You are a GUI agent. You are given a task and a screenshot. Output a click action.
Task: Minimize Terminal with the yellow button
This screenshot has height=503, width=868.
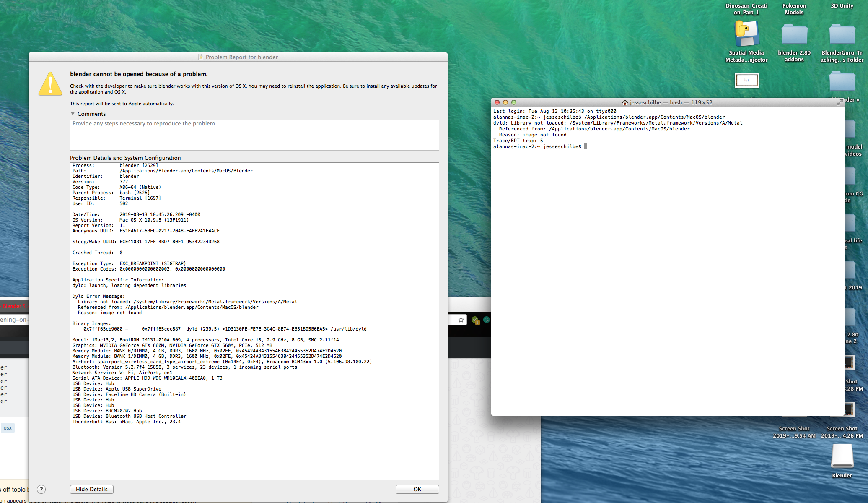(x=505, y=102)
